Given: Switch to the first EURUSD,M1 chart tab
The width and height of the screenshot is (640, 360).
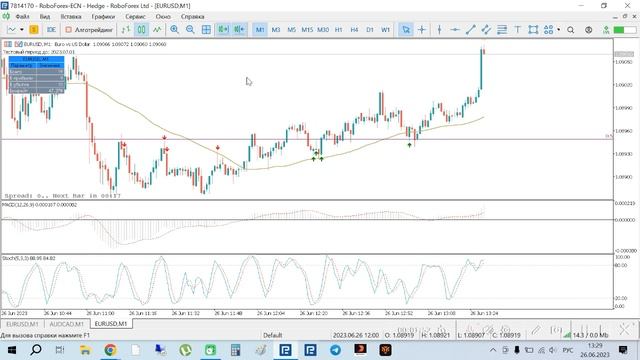Looking at the screenshot, I should pyautogui.click(x=22, y=324).
